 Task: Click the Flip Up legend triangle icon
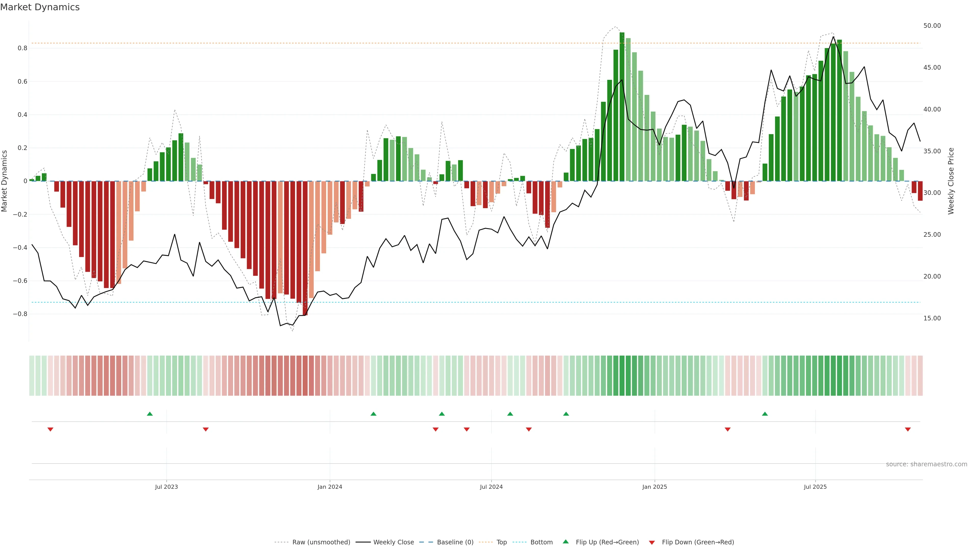(x=566, y=542)
